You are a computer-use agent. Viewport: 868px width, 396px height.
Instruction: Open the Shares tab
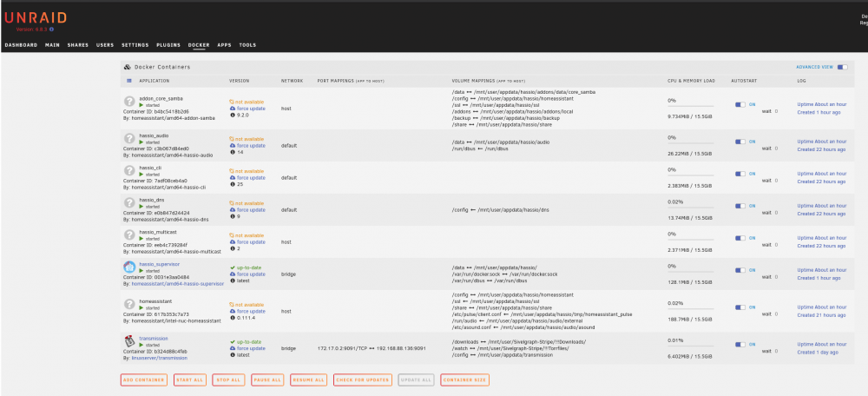78,45
